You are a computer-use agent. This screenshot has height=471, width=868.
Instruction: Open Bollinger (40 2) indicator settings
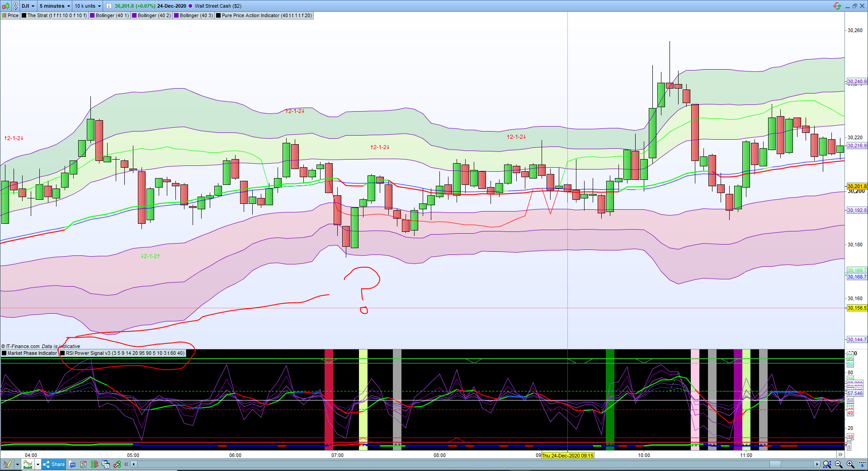click(x=152, y=15)
